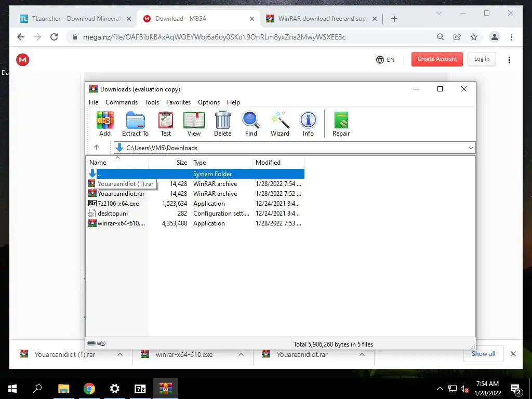Go up one folder with arrow
Viewport: 532px width, 399px height.
(97, 147)
